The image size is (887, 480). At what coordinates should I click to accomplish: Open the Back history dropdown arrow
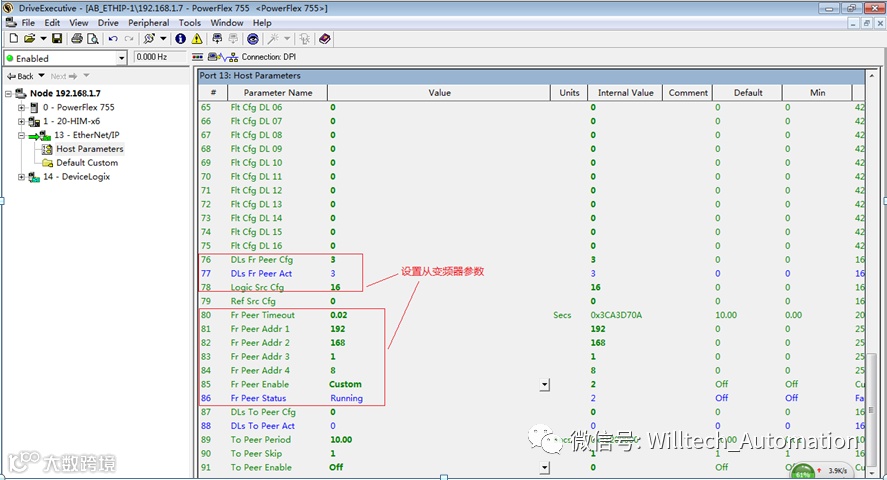pos(41,75)
